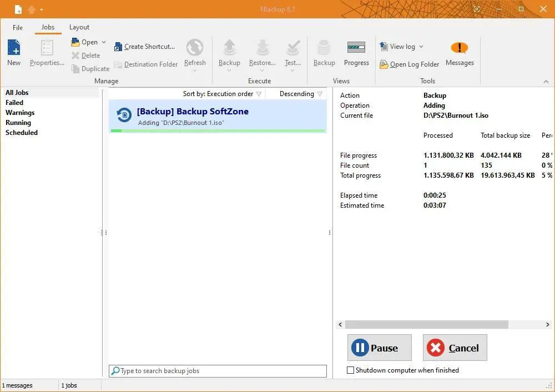Viewport: 555px width, 392px height.
Task: Open the Destination Folder
Action: [146, 64]
